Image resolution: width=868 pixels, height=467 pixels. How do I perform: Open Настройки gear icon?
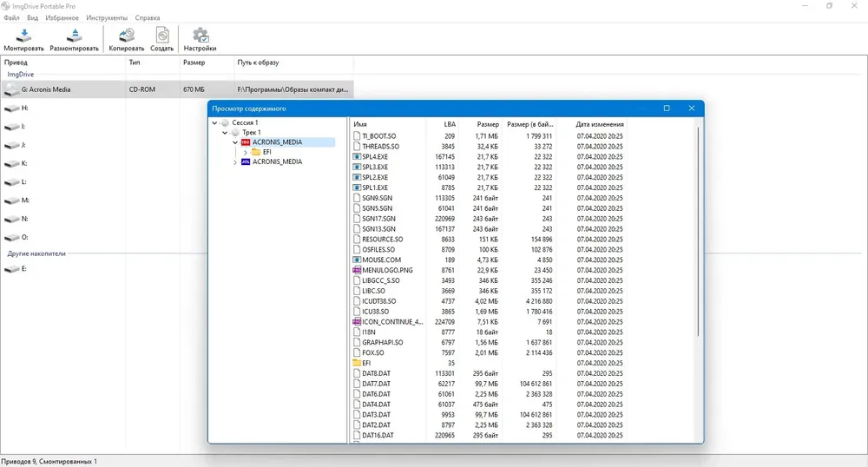tap(201, 36)
